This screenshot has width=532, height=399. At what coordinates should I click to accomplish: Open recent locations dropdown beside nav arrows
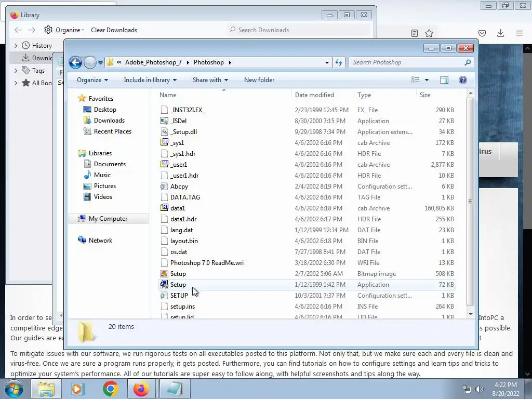point(100,63)
